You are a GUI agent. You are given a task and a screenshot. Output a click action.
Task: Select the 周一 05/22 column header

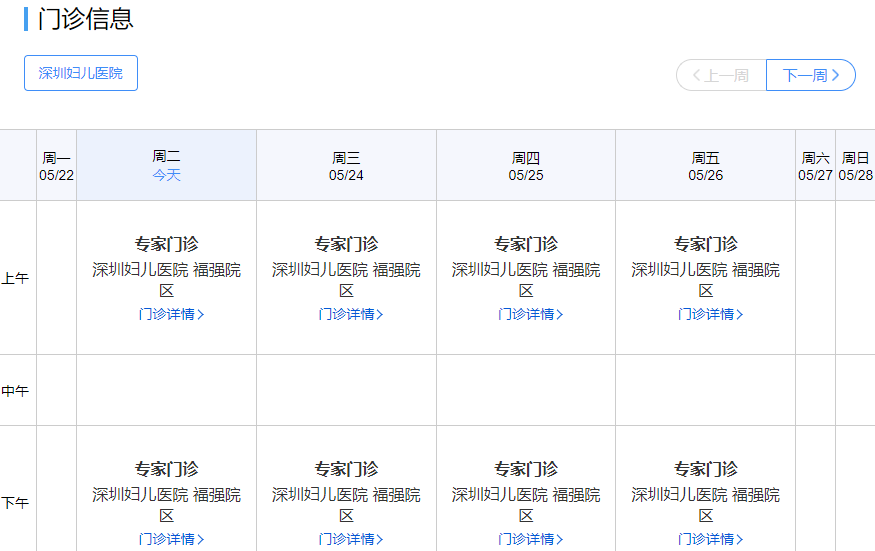click(57, 166)
